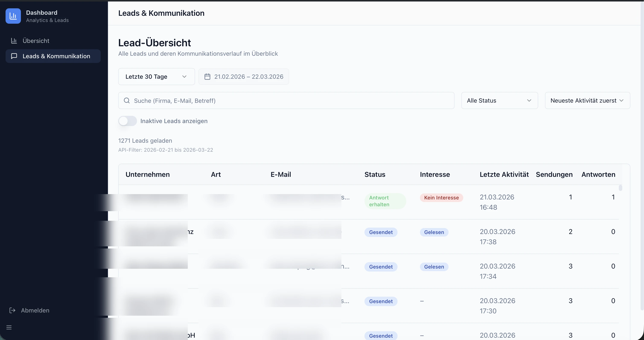Click the Dashboard logo icon
This screenshot has height=340, width=644.
13,16
